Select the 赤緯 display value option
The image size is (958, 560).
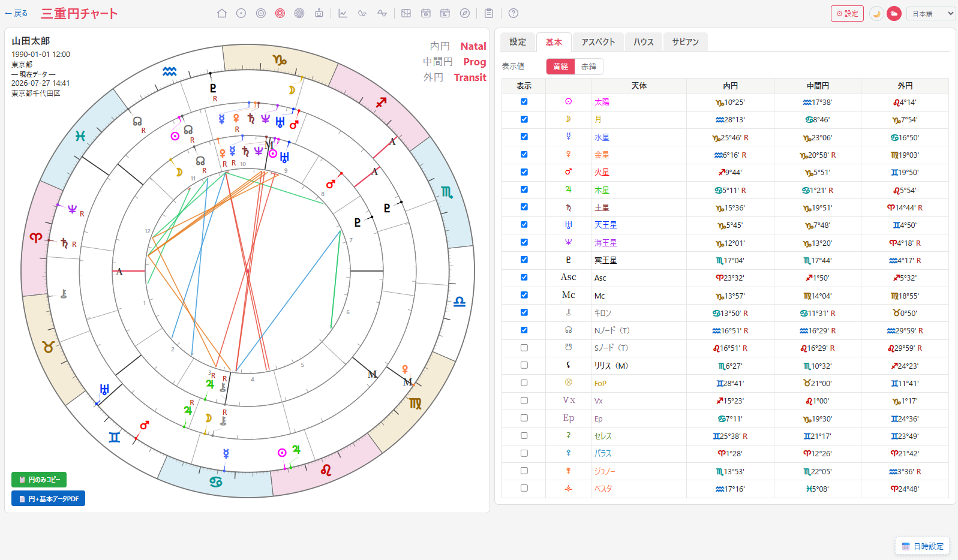coord(588,67)
